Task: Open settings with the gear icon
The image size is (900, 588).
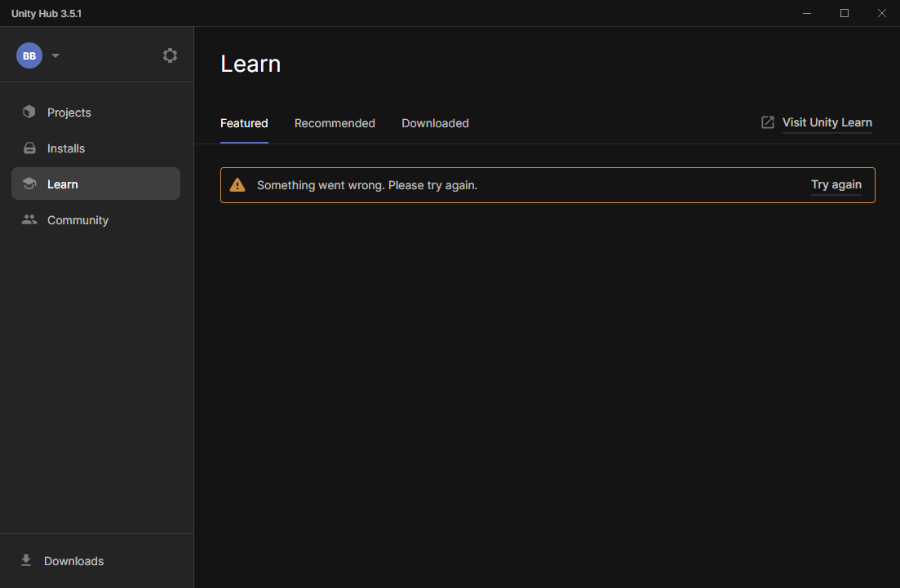Action: 170,55
